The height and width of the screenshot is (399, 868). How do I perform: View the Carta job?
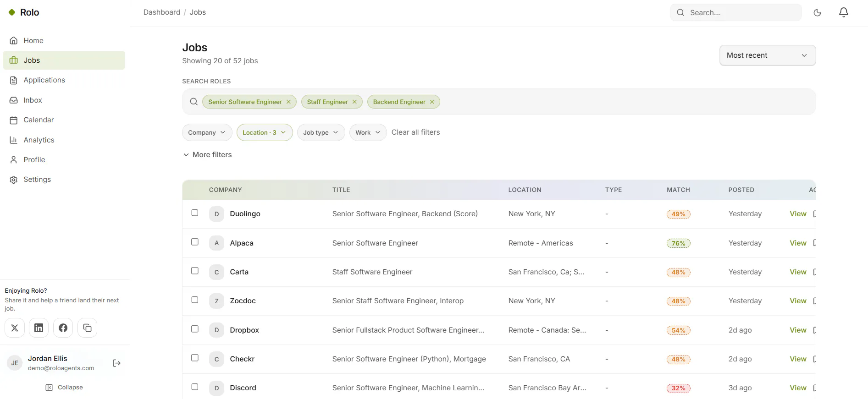pyautogui.click(x=798, y=272)
